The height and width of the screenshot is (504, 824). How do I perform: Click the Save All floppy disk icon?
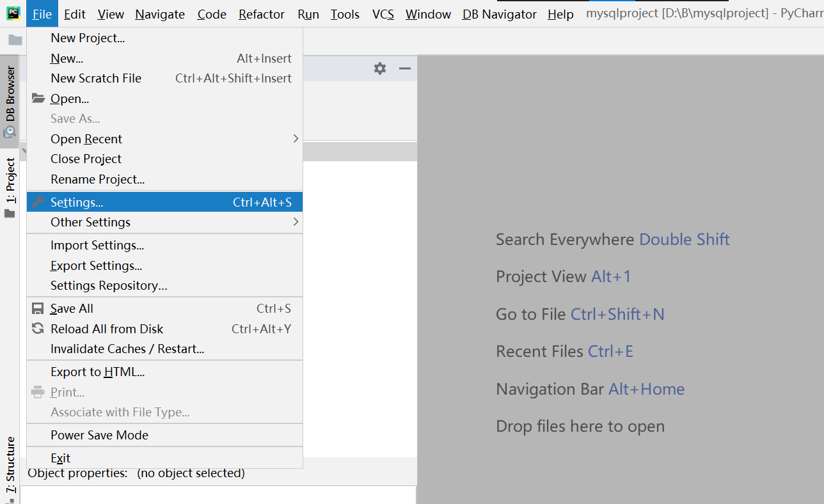[37, 308]
